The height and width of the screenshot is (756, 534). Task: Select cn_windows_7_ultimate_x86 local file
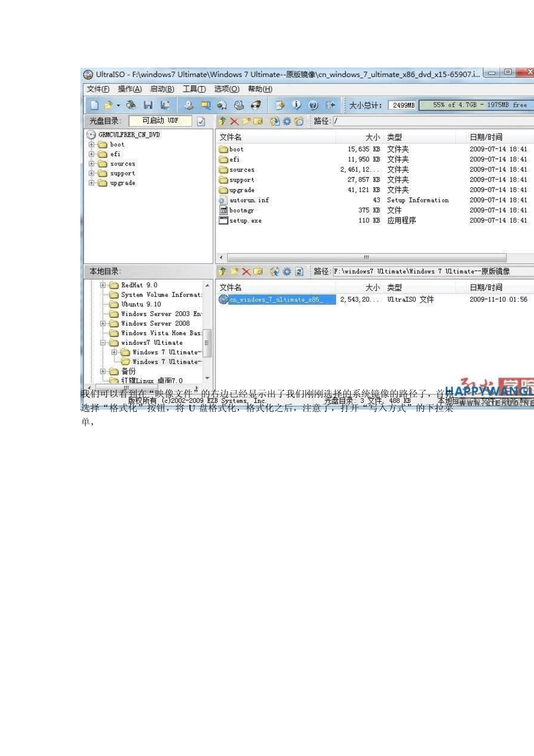point(277,300)
